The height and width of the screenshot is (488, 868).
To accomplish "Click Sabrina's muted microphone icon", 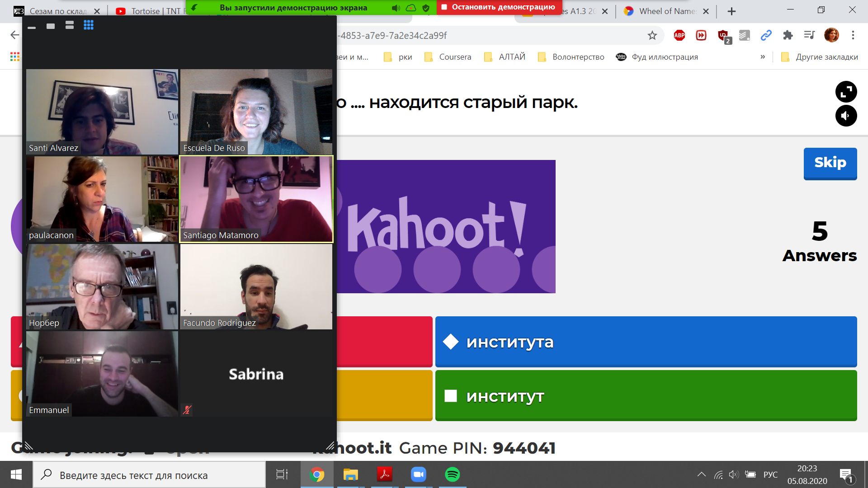I will tap(187, 410).
